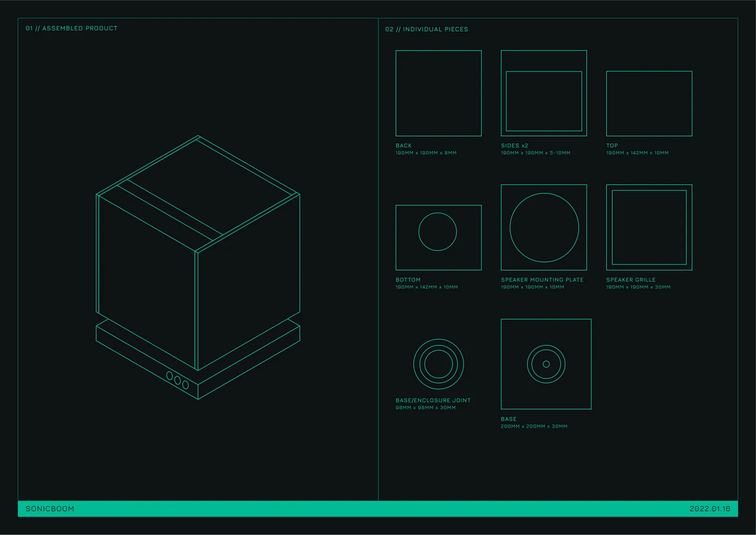
Task: Select the Bottom piece diagram with small circle
Action: click(438, 238)
